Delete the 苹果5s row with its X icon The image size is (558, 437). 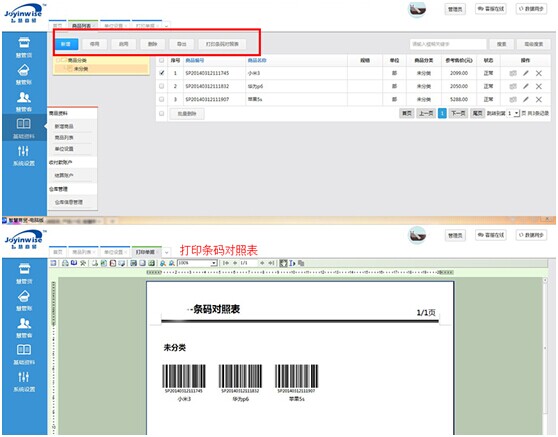tap(539, 99)
